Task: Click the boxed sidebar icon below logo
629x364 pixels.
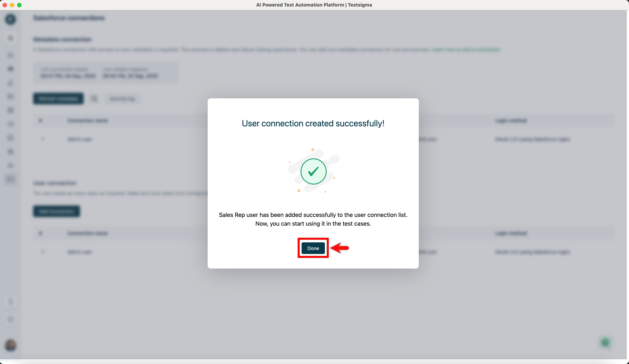Action: tap(11, 38)
